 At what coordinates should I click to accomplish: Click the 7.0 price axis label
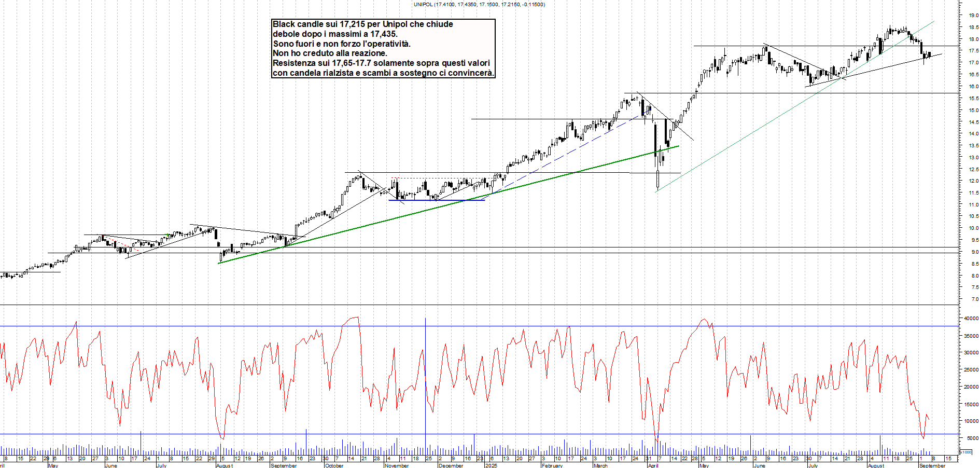coord(974,299)
